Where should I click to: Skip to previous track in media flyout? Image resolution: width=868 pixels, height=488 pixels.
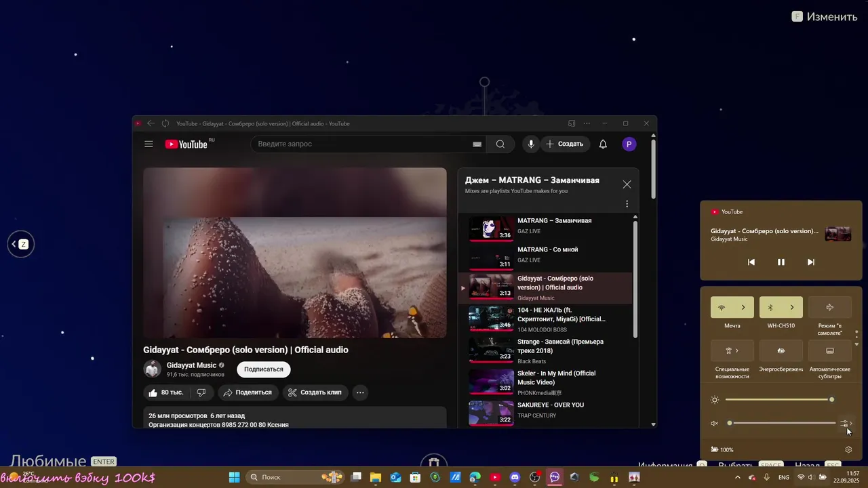tap(751, 262)
